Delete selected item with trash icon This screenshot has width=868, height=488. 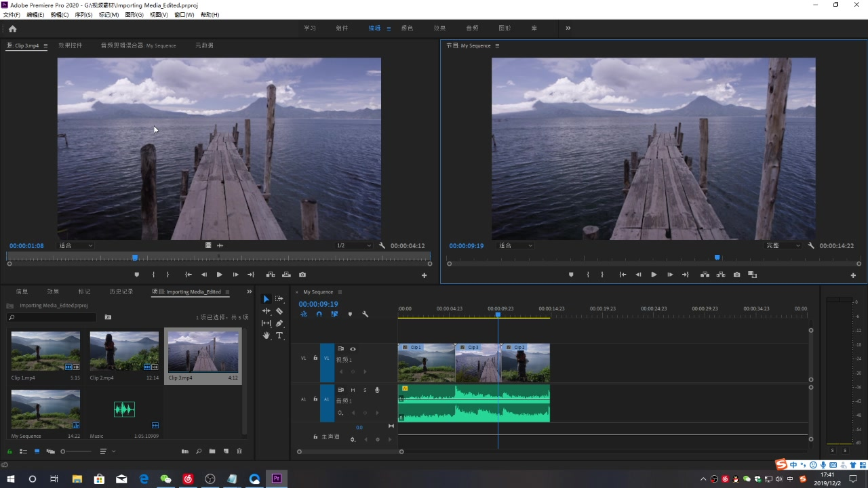[239, 451]
